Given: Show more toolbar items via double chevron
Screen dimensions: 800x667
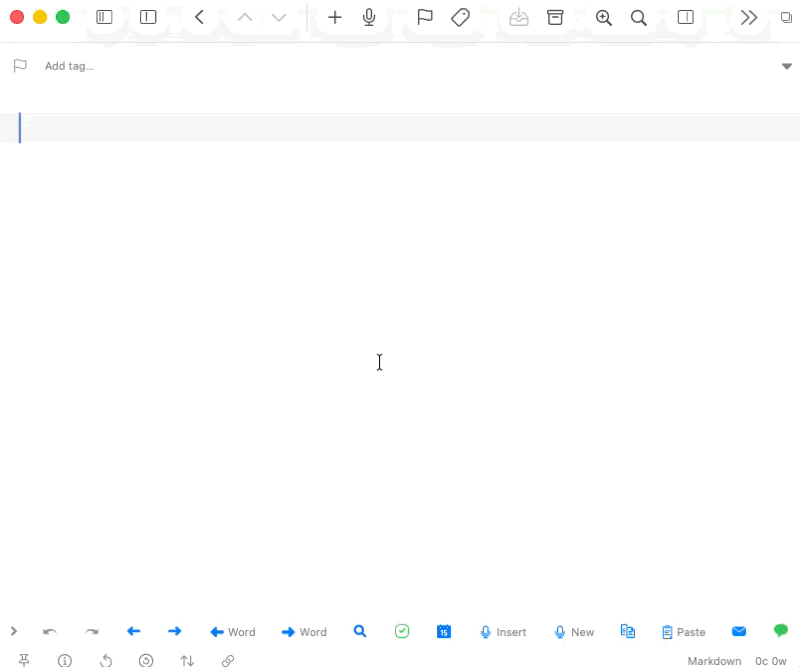Looking at the screenshot, I should (749, 17).
